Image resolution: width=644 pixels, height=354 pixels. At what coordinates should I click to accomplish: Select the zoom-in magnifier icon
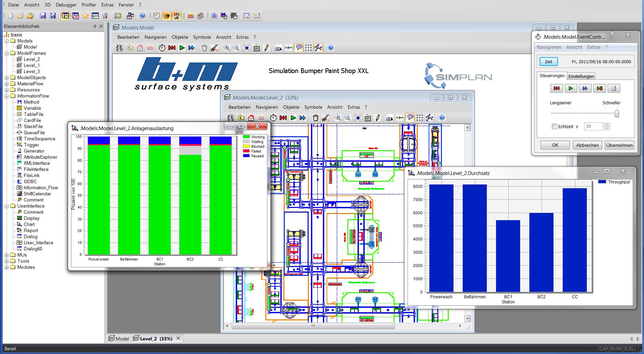tap(227, 48)
